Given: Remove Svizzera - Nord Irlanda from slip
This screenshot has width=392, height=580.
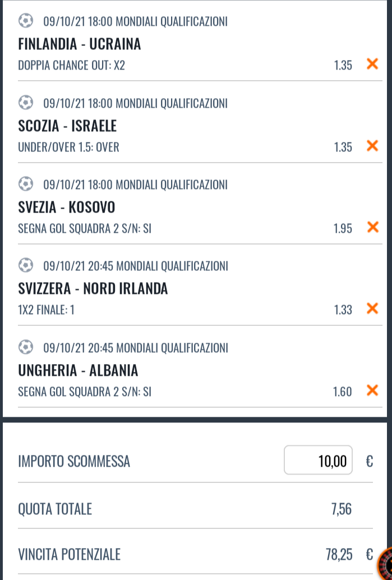Looking at the screenshot, I should (372, 309).
